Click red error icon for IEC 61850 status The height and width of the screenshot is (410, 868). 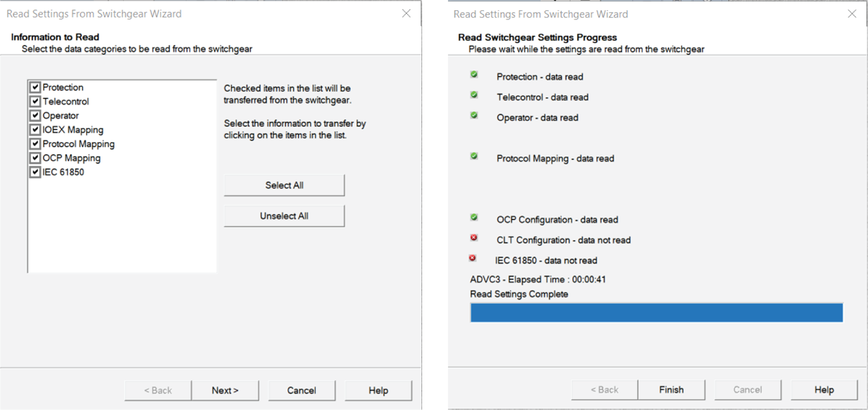point(472,258)
